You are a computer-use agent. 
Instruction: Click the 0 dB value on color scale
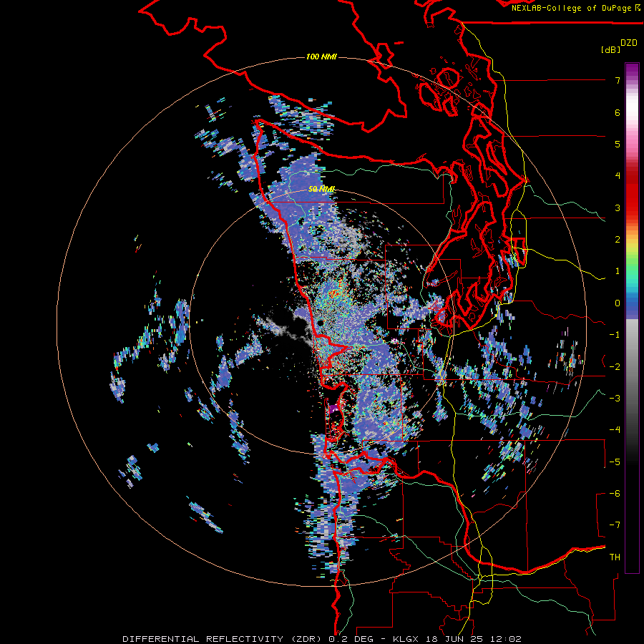coord(618,303)
